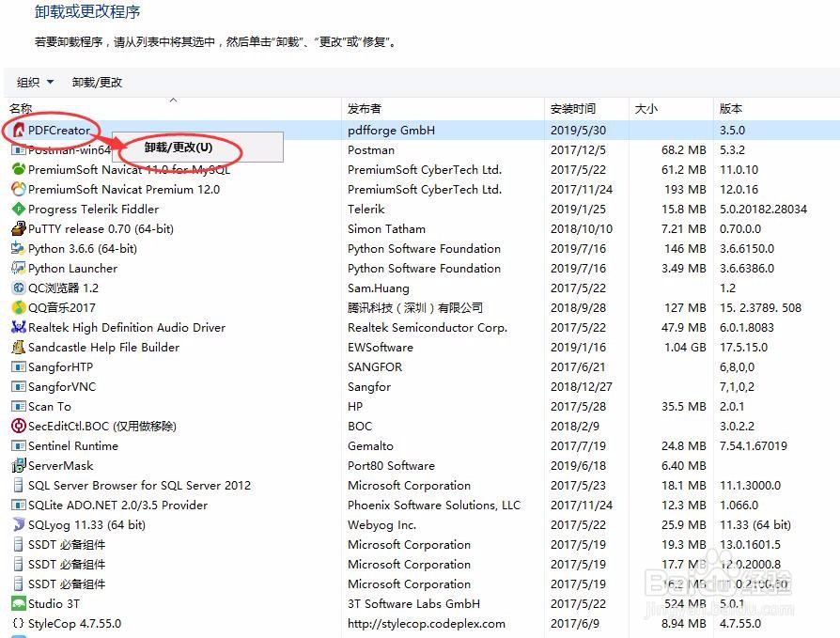The width and height of the screenshot is (840, 638).
Task: Click the QC浏览器 1.2 icon
Action: pyautogui.click(x=19, y=288)
